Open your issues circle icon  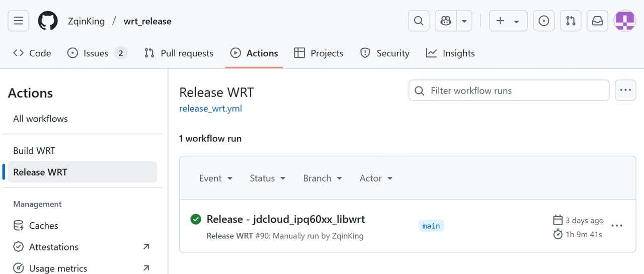click(x=544, y=21)
